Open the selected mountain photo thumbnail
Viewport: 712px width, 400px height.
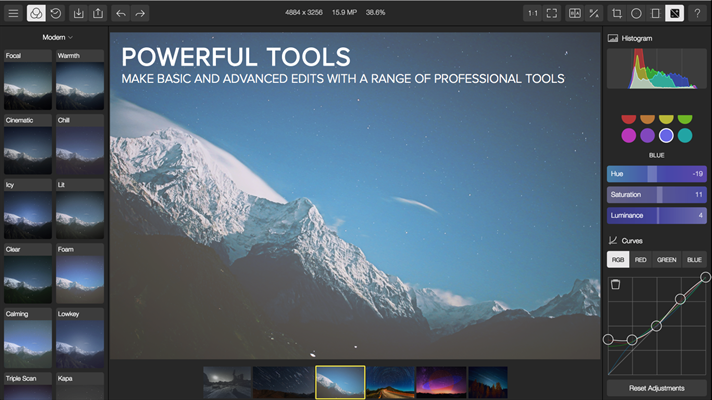coord(340,382)
